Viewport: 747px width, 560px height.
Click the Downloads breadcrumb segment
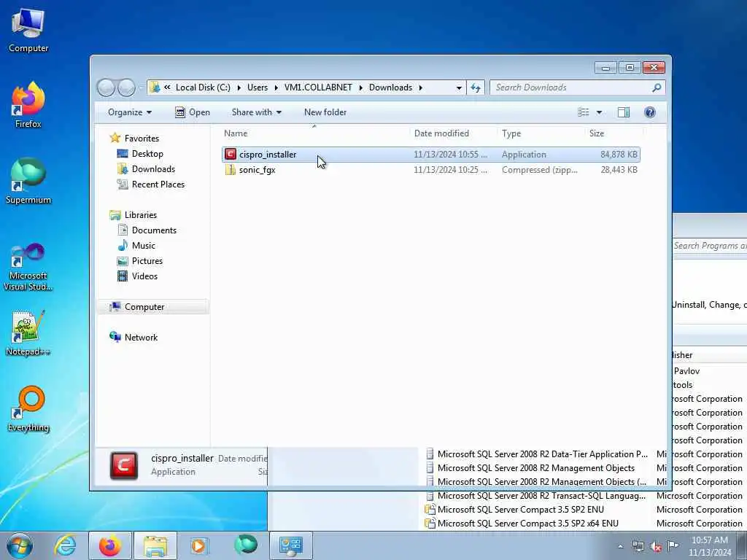[x=391, y=87]
